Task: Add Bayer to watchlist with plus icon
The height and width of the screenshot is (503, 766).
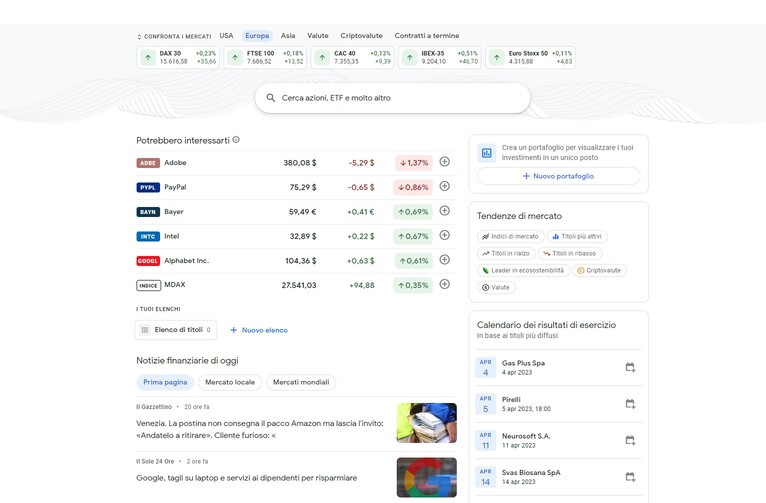Action: tap(444, 210)
